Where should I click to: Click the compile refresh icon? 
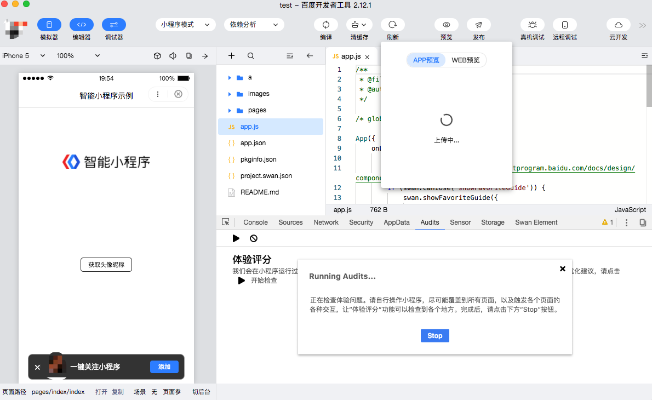point(325,23)
